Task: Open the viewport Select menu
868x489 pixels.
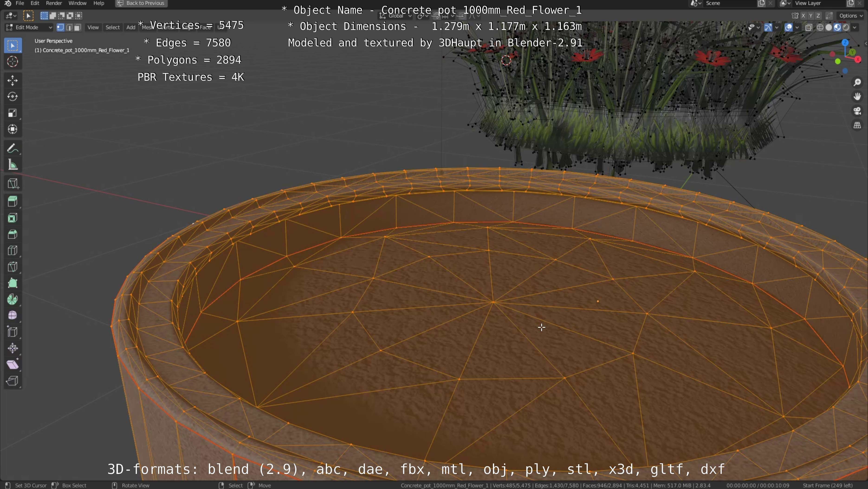Action: point(113,28)
